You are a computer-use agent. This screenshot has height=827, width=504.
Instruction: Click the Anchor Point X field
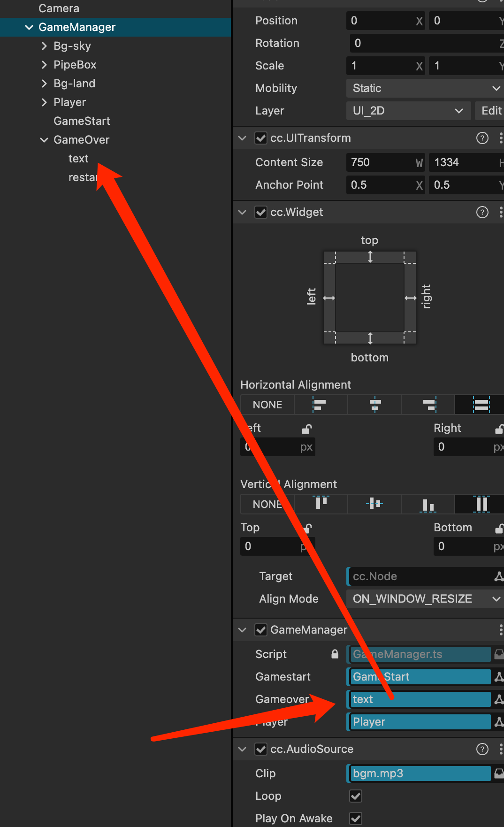(x=386, y=185)
